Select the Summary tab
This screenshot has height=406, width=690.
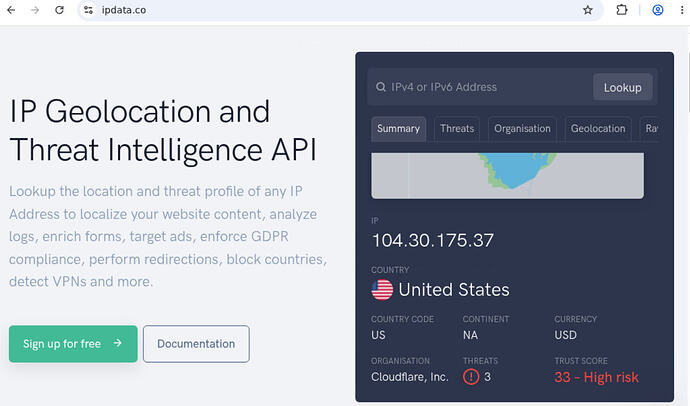398,128
